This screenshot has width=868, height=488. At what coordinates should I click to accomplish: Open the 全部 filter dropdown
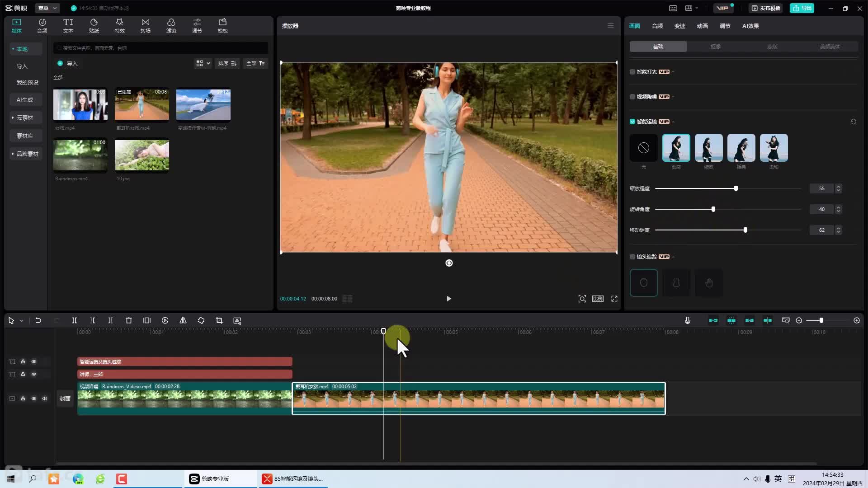[x=255, y=63]
